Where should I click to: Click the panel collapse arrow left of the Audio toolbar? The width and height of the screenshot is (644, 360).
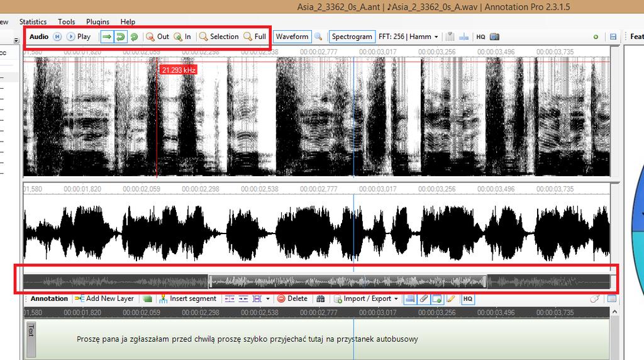coord(16,40)
